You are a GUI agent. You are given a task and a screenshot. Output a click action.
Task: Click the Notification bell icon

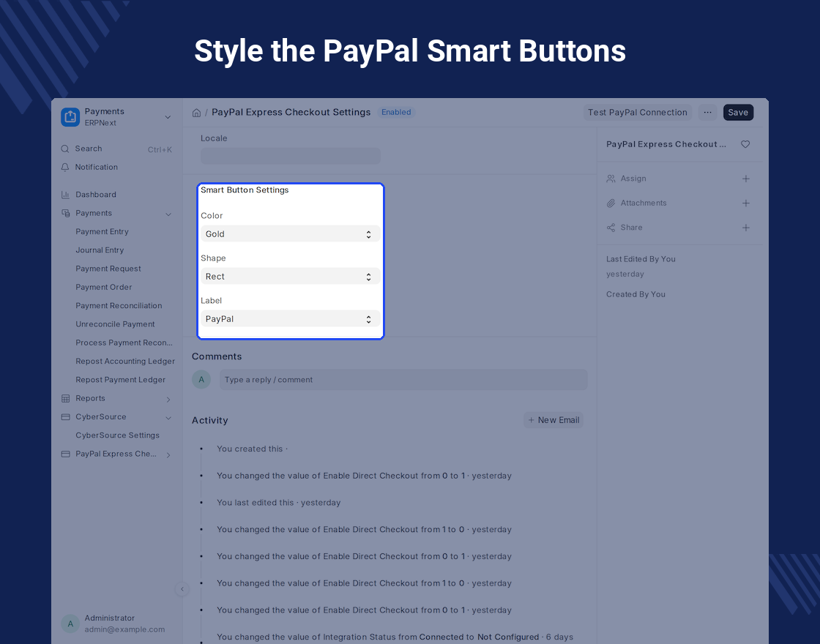point(65,168)
